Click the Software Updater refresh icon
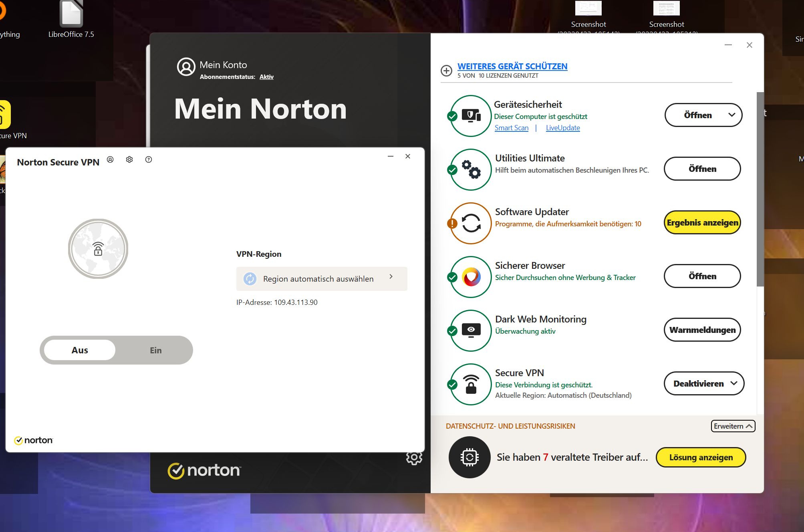 (x=471, y=223)
